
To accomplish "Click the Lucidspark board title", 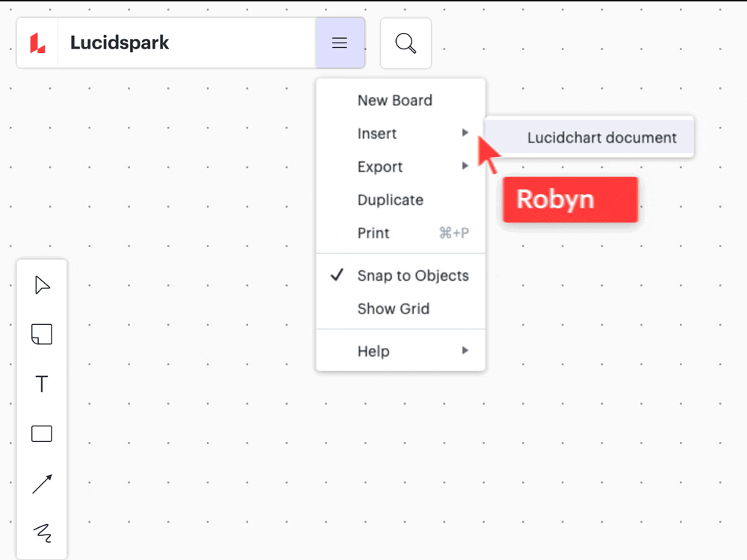I will [x=120, y=43].
